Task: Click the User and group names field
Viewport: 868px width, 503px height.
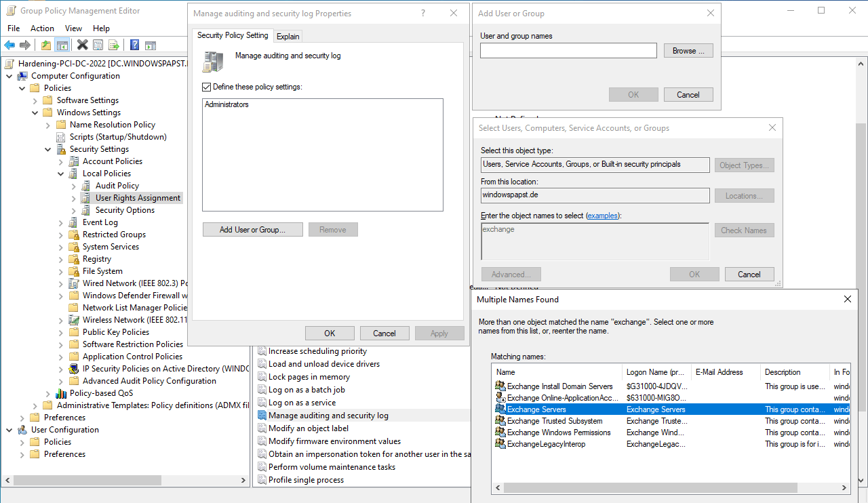Action: click(568, 51)
